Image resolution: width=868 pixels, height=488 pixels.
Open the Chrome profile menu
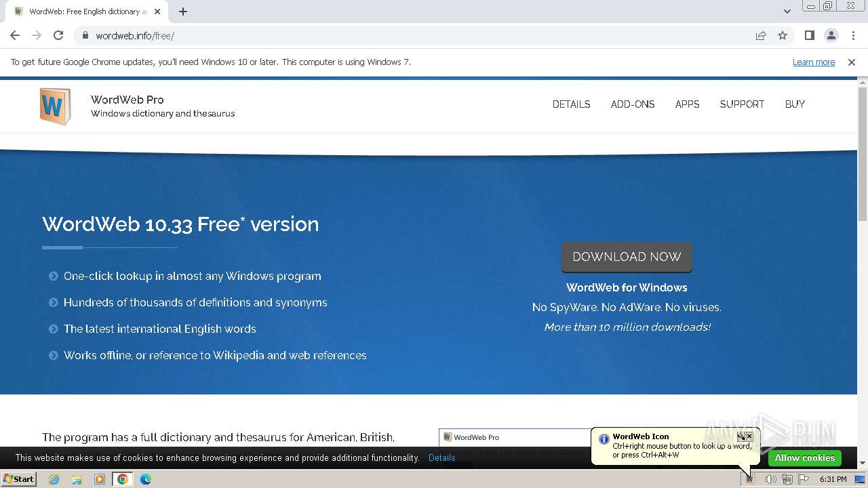click(831, 35)
